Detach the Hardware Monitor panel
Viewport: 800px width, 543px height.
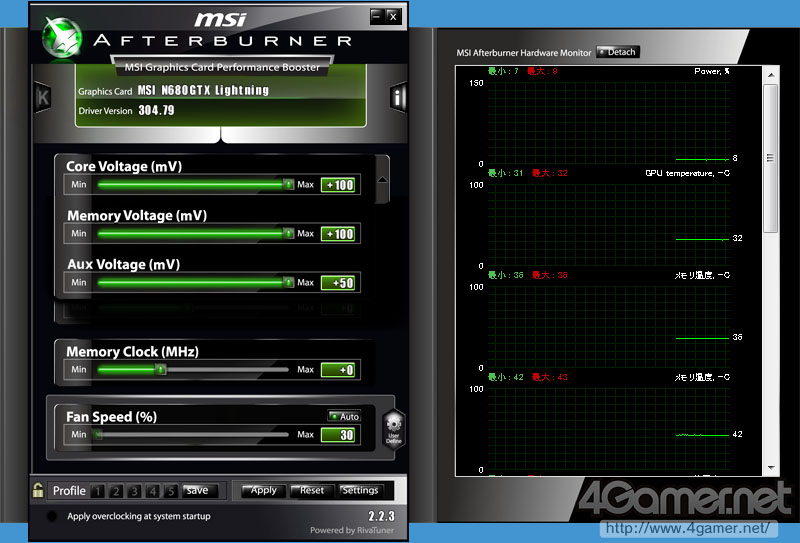pyautogui.click(x=618, y=52)
